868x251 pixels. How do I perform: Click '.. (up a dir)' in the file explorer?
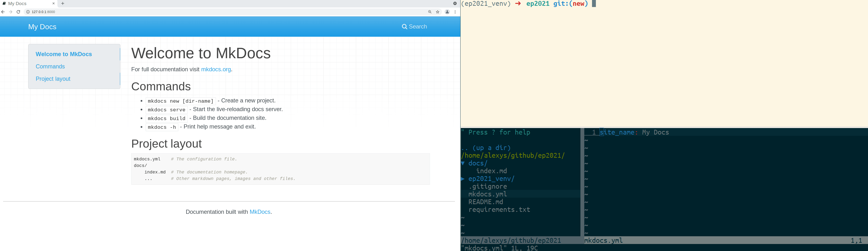[486, 147]
